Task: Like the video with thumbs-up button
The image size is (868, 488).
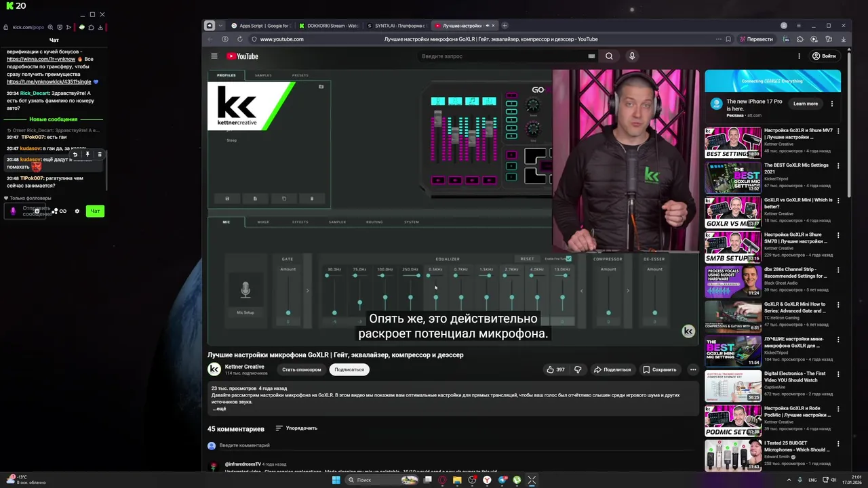Action: 556,369
